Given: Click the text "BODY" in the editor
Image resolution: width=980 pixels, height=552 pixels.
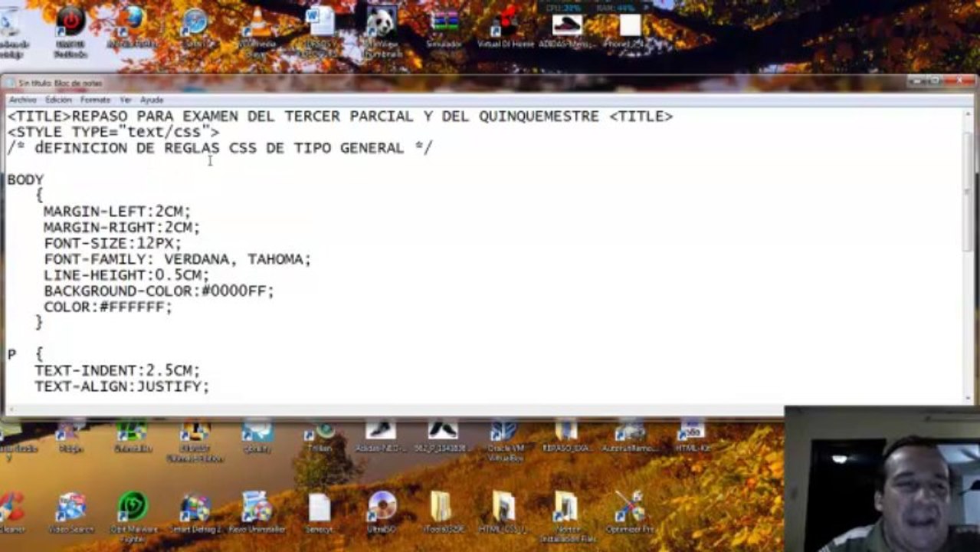Looking at the screenshot, I should (25, 179).
